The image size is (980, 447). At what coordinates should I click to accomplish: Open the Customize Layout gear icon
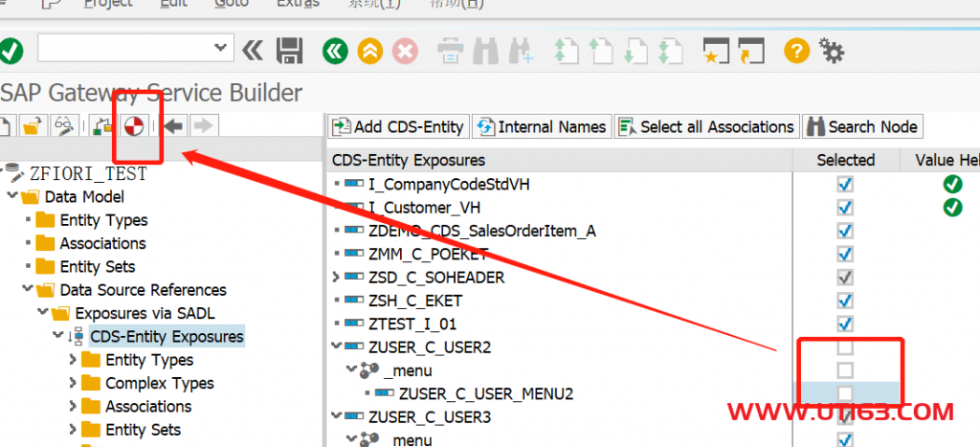click(831, 51)
